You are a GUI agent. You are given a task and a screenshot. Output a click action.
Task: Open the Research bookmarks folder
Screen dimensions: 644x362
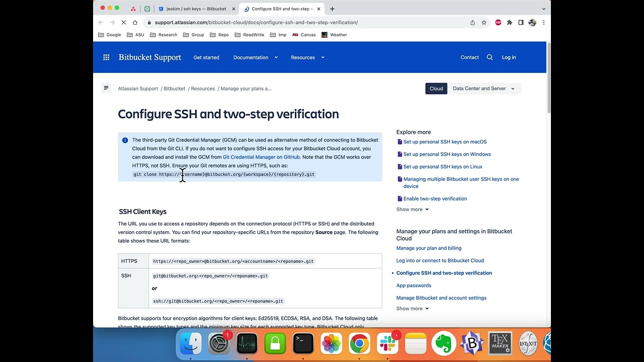[164, 35]
